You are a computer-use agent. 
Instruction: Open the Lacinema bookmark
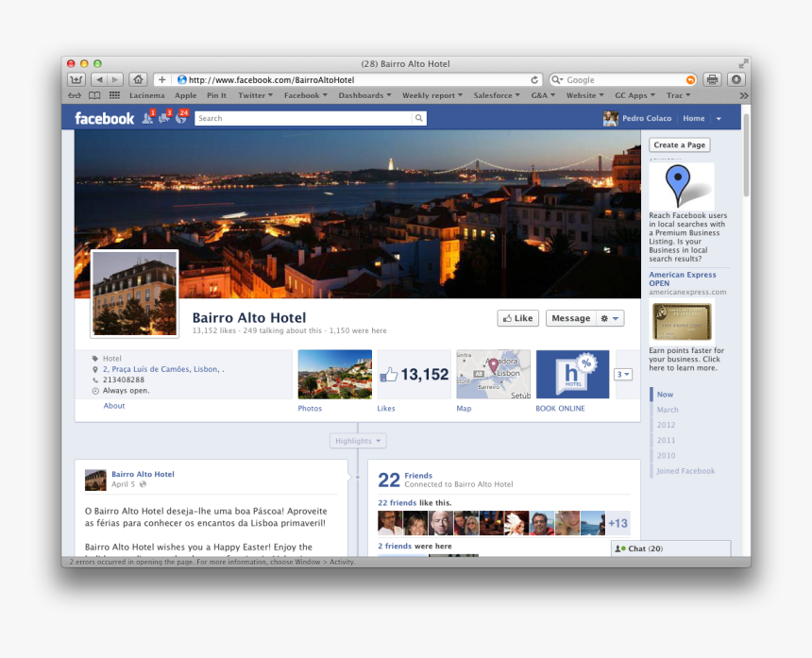(x=147, y=95)
